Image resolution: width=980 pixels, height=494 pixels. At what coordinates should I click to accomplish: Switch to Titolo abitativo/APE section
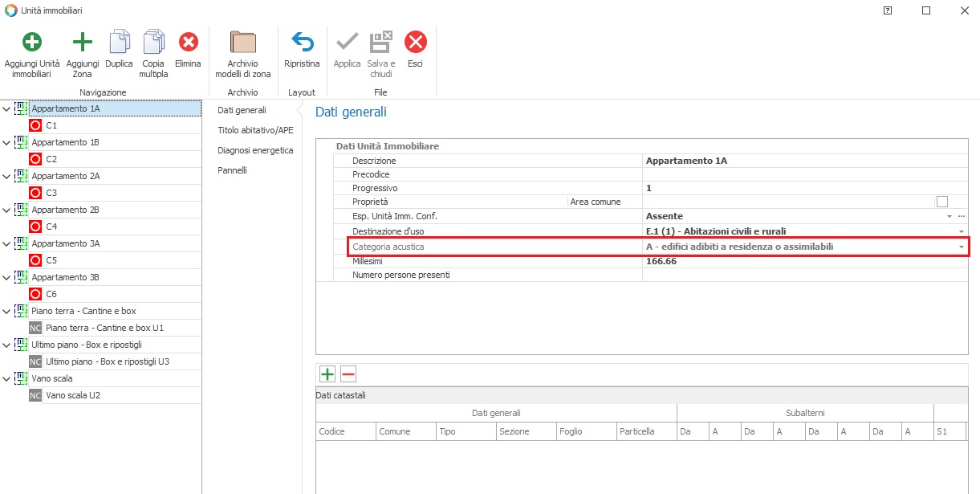(x=255, y=130)
